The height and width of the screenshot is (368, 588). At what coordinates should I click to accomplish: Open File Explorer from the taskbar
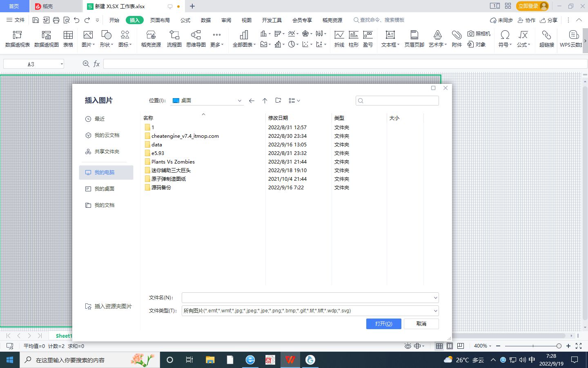210,360
